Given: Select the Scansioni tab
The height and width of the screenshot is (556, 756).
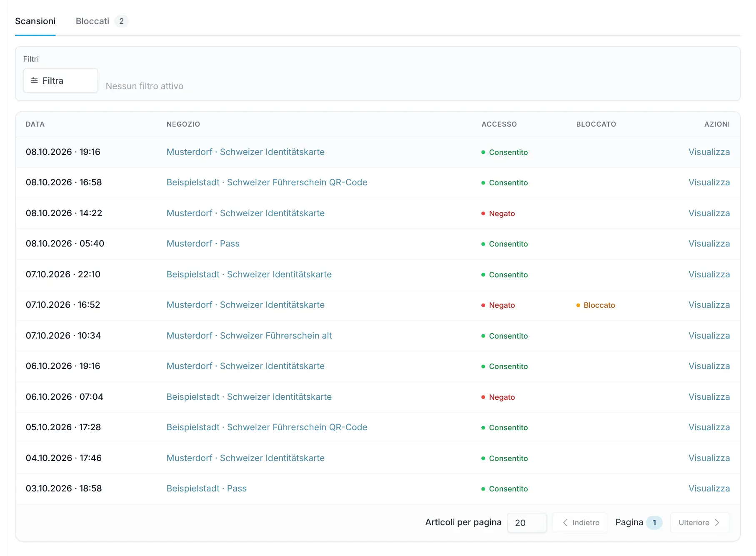Looking at the screenshot, I should [x=35, y=21].
